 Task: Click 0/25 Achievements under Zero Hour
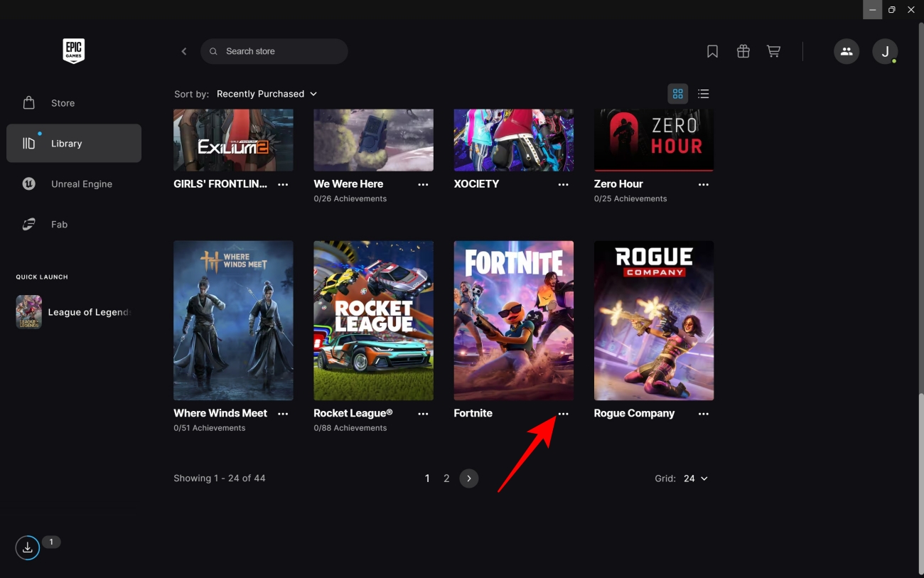click(x=630, y=199)
